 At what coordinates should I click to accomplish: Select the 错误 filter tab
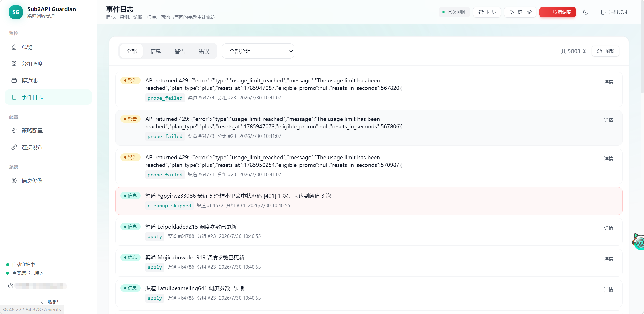pyautogui.click(x=204, y=51)
